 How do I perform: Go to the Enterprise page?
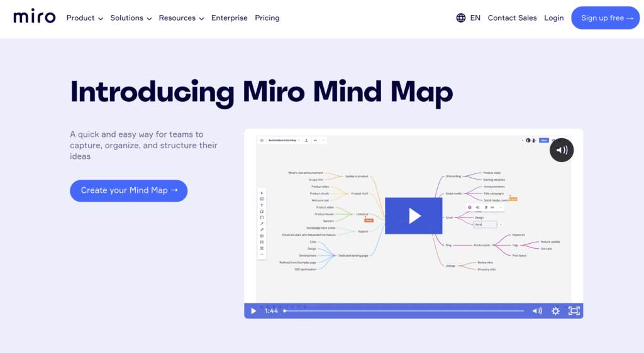229,18
